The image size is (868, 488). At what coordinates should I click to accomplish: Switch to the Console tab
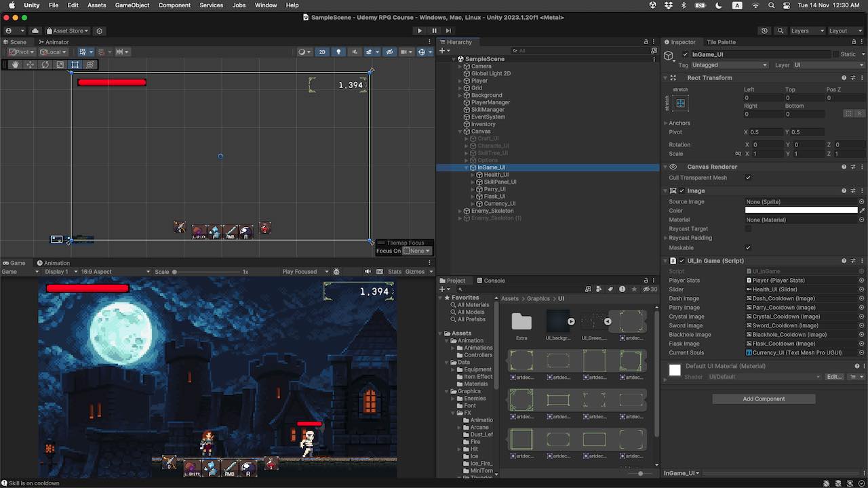(x=490, y=281)
